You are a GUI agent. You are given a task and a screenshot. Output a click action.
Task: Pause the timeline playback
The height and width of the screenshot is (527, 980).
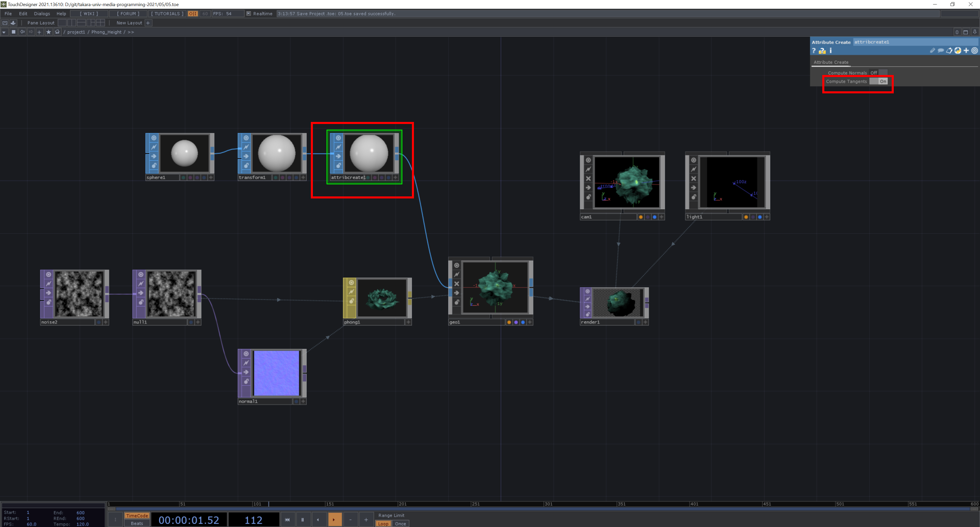point(303,520)
